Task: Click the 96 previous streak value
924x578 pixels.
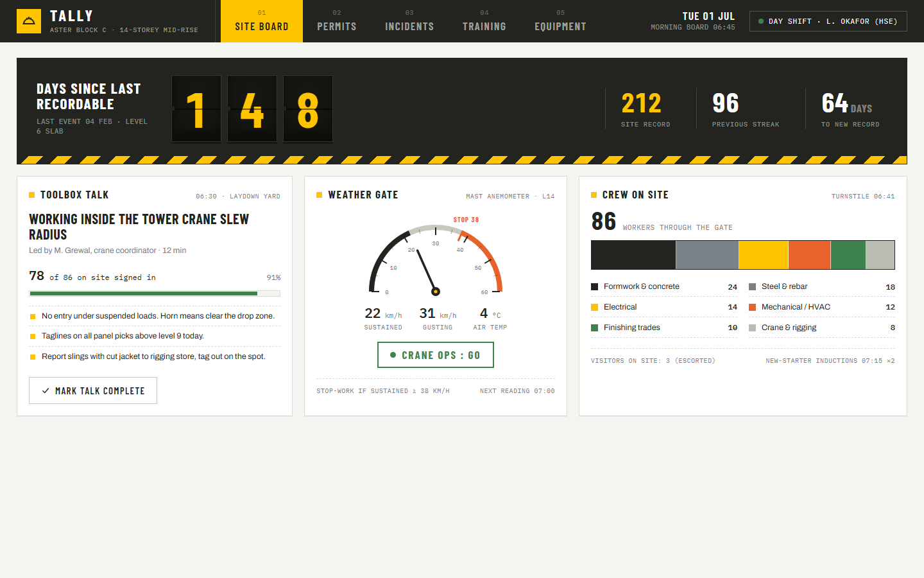Action: 726,103
